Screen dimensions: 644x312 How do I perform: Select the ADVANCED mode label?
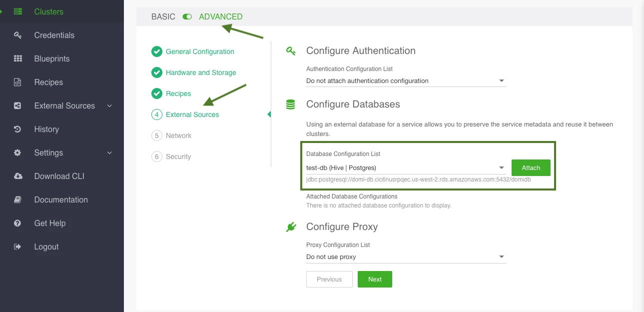pos(221,16)
